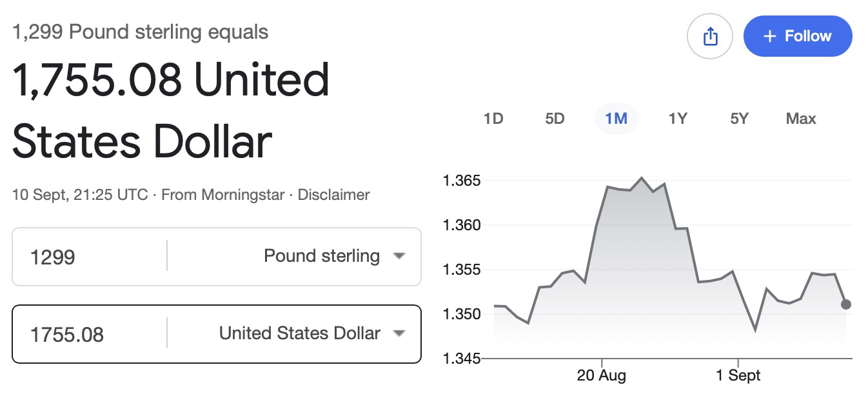Show the 1Y chart range

(x=678, y=119)
